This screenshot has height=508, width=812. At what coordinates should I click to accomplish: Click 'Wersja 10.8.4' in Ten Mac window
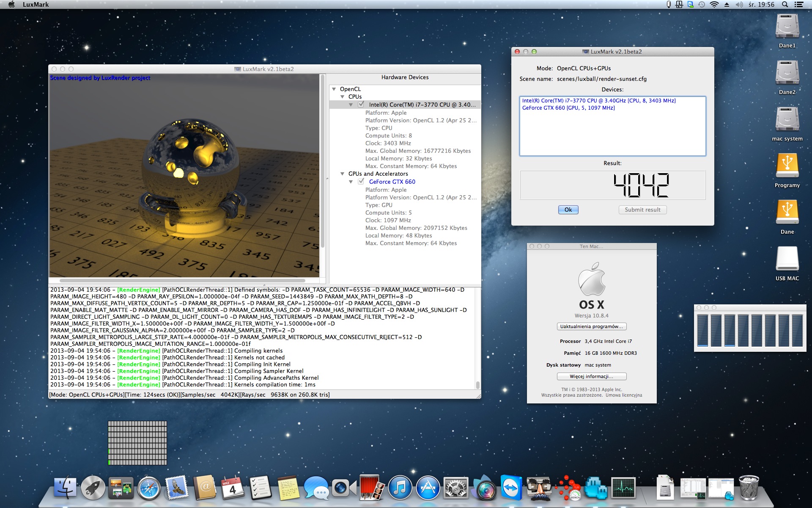(591, 315)
